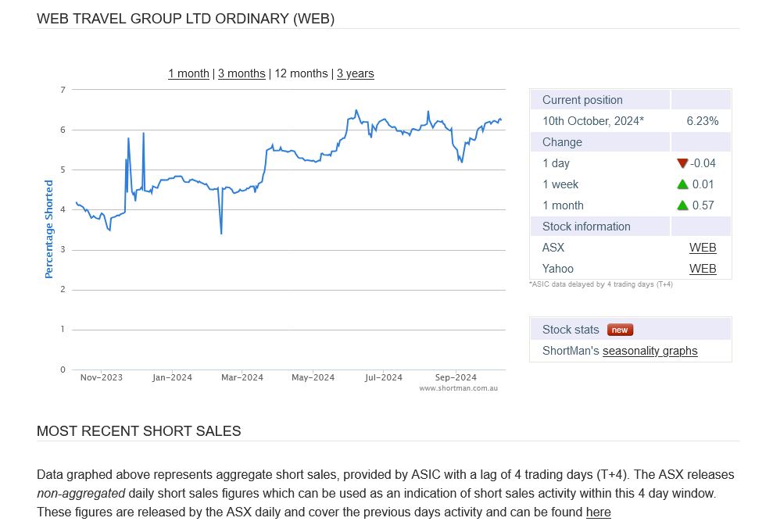Image resolution: width=773 pixels, height=532 pixels.
Task: Click the '1 month' change row label
Action: point(563,205)
